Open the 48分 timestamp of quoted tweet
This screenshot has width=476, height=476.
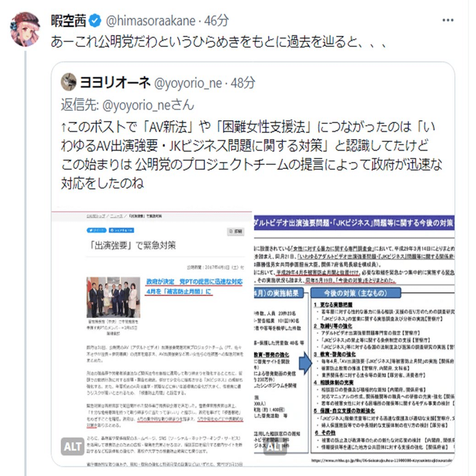(242, 83)
